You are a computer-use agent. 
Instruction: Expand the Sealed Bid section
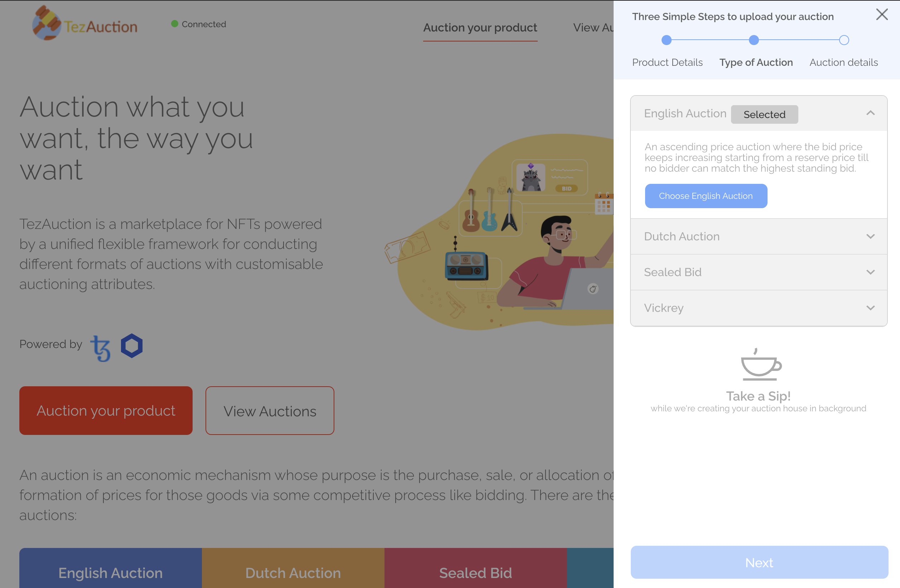click(x=870, y=272)
